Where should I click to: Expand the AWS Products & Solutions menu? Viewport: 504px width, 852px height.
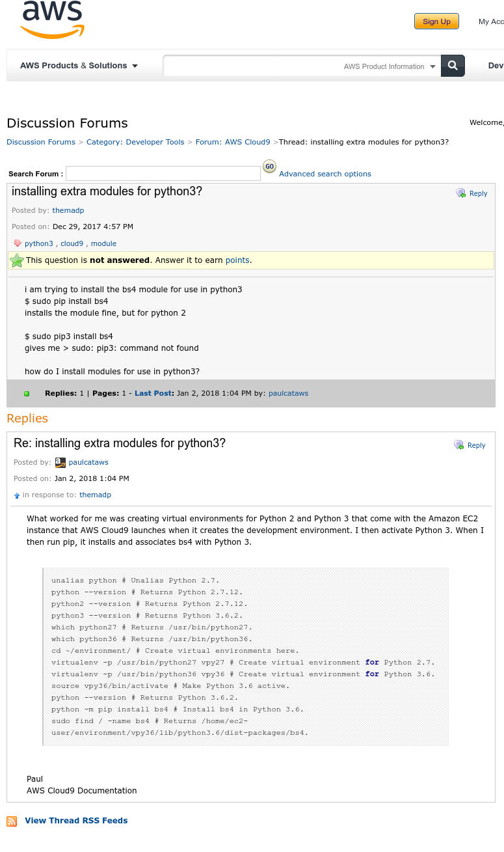(79, 66)
